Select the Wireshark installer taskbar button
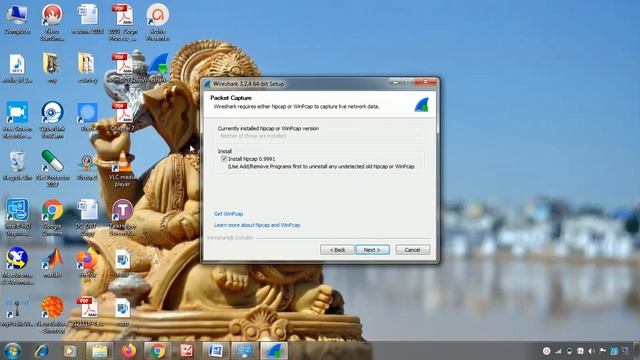The width and height of the screenshot is (640, 360). (x=274, y=351)
